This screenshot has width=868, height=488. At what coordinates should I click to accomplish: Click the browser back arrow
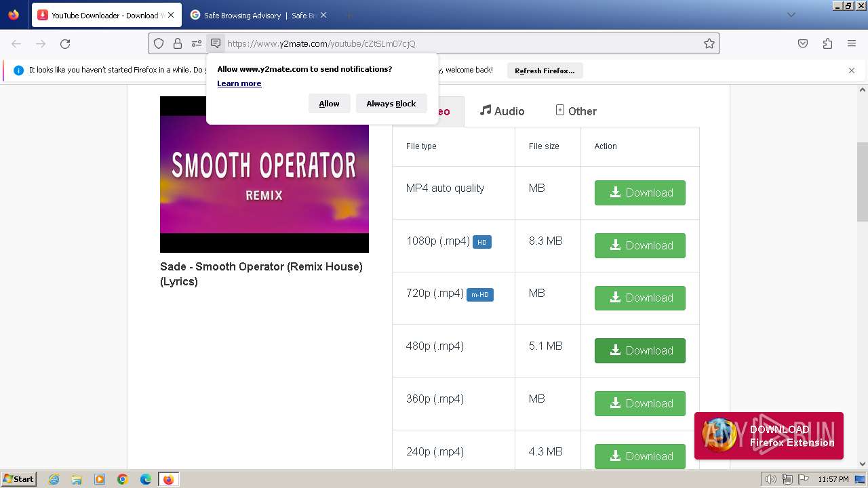16,43
